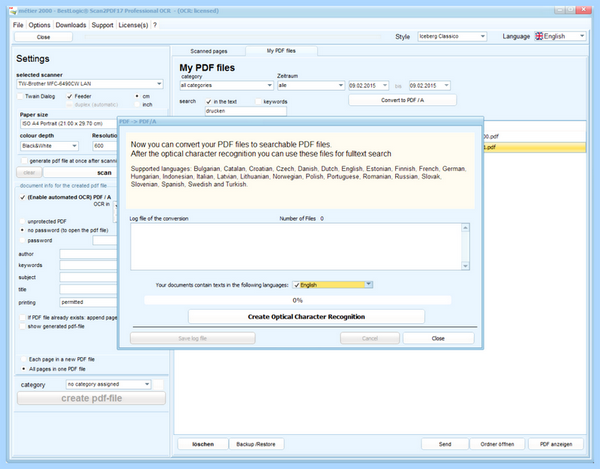
Task: Click the scan button
Action: point(80,173)
